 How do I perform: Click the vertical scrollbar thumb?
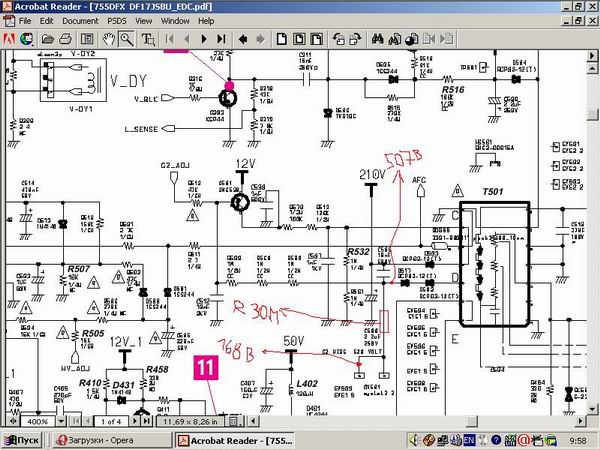click(592, 114)
